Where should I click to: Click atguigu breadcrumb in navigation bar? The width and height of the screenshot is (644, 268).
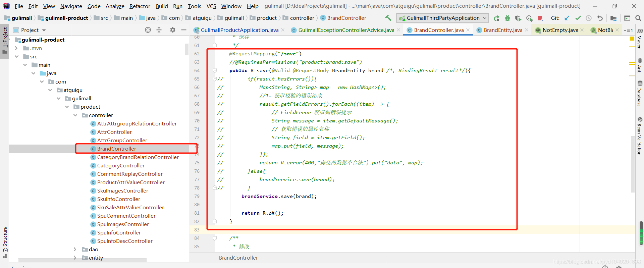[x=199, y=18]
